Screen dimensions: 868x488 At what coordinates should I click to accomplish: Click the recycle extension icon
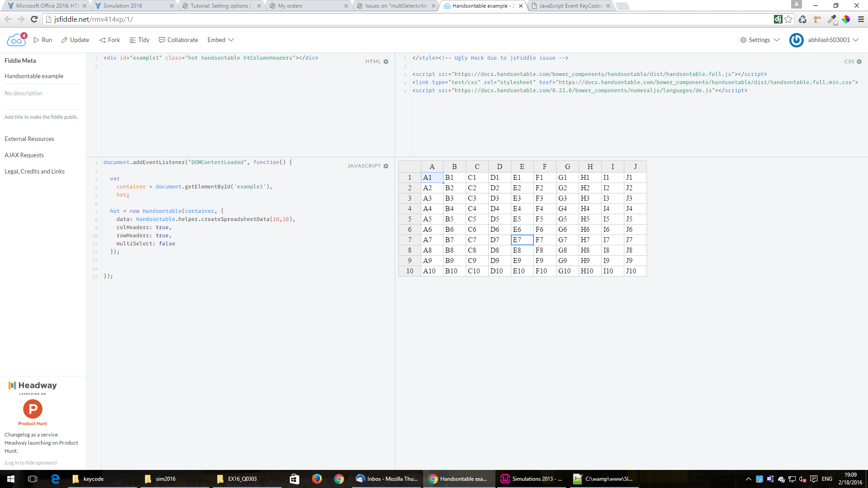pos(802,19)
